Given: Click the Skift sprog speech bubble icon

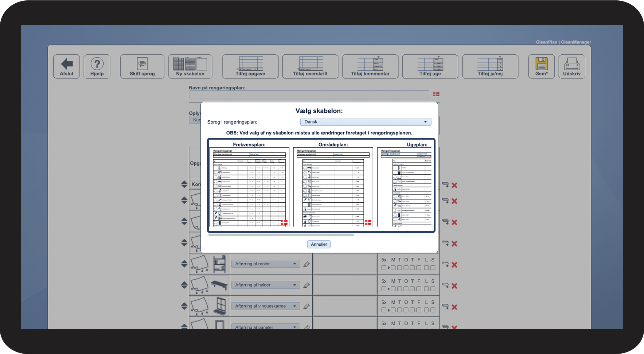Looking at the screenshot, I should click(142, 64).
